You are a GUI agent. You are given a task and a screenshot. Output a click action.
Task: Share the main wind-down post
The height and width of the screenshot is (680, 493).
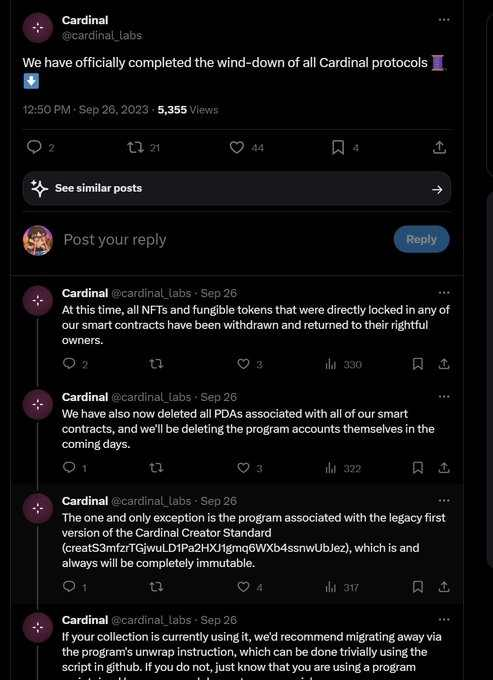pyautogui.click(x=439, y=148)
